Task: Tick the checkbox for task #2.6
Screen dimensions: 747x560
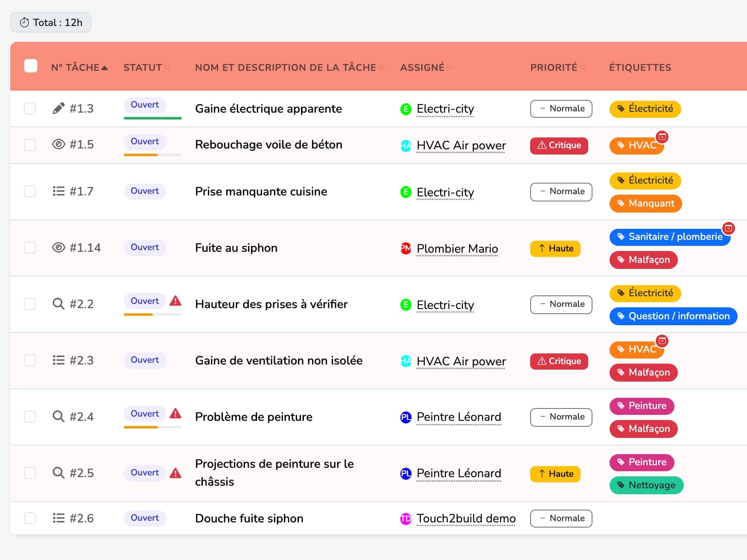Action: point(30,518)
